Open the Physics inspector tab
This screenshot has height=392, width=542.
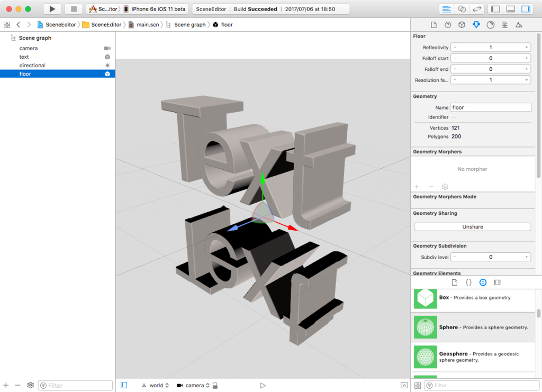[x=504, y=25]
